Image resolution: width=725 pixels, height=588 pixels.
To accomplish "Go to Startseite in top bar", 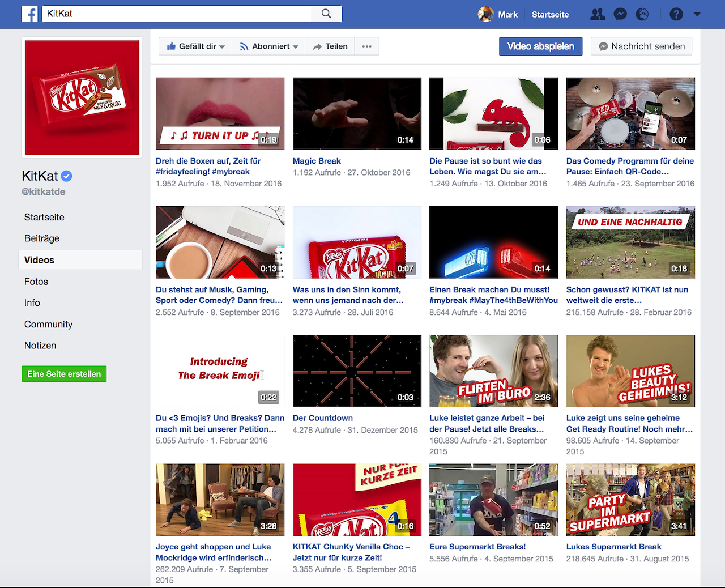I will (550, 14).
